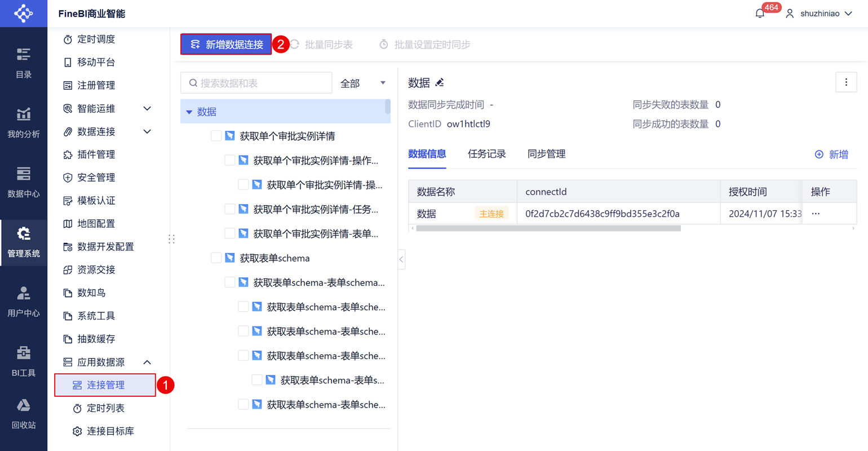
Task: Click the 批量同步表 button
Action: point(321,45)
